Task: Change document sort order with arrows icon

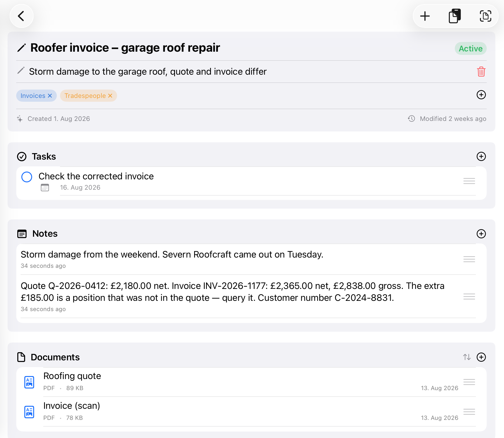Action: [467, 357]
